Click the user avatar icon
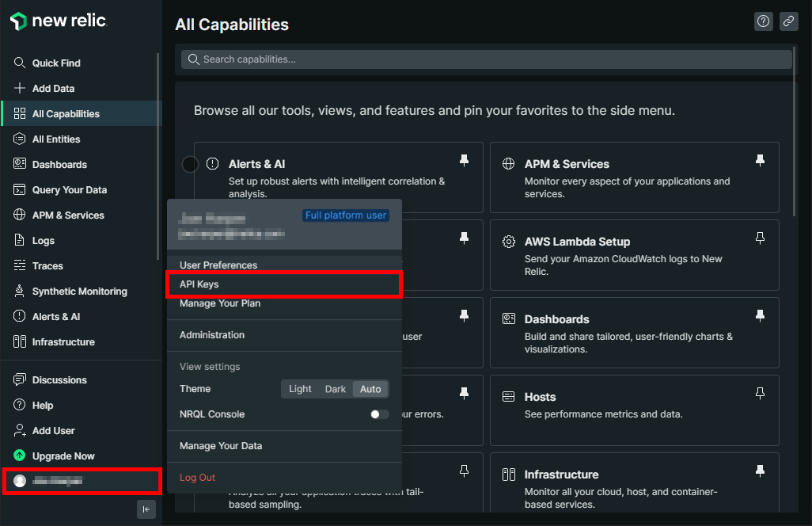This screenshot has width=812, height=526. click(x=20, y=481)
